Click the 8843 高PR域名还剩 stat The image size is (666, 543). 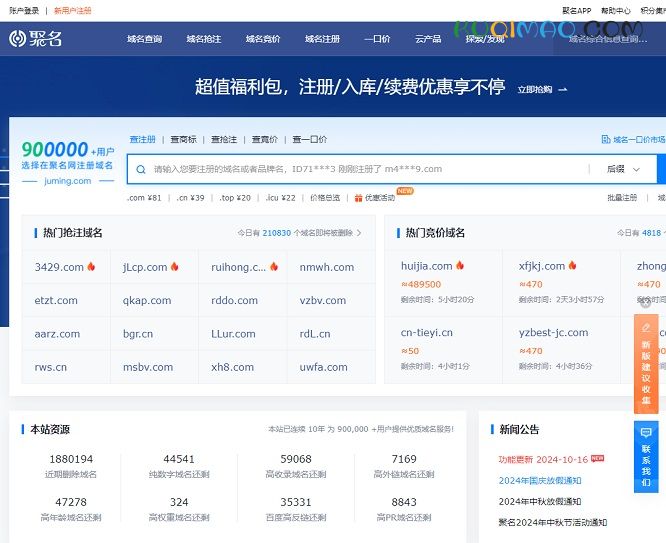coord(404,509)
